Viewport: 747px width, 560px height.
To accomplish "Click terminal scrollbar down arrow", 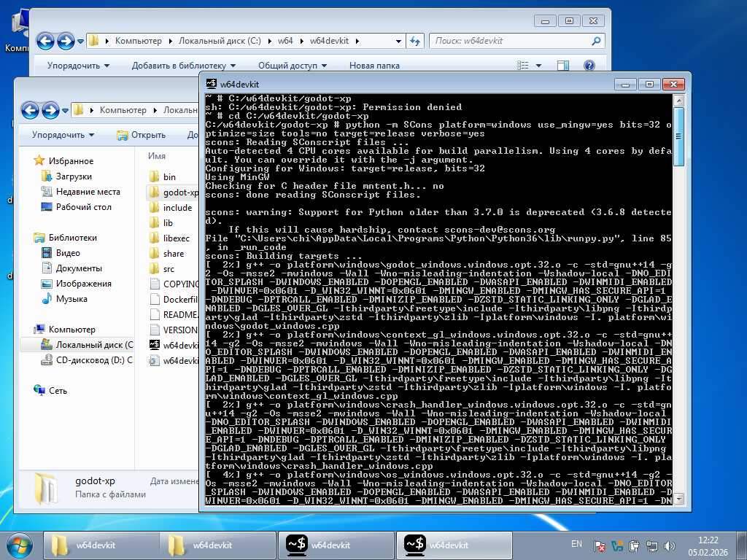I will click(x=679, y=499).
